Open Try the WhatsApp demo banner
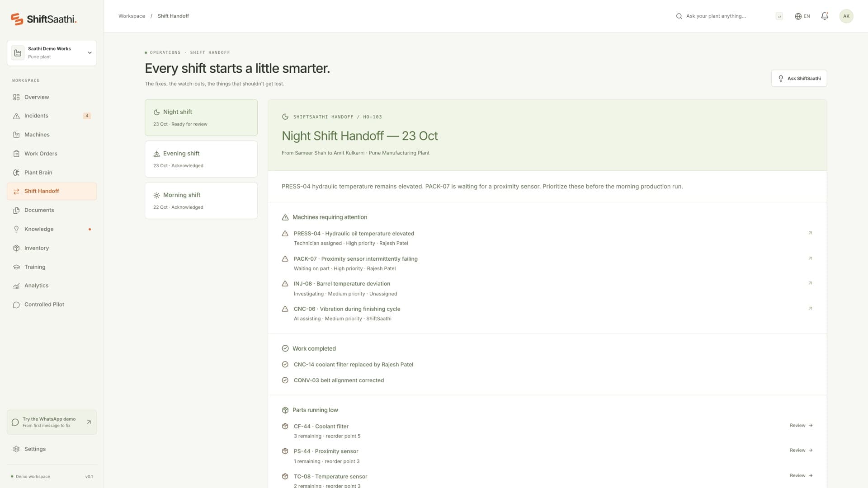 point(52,422)
